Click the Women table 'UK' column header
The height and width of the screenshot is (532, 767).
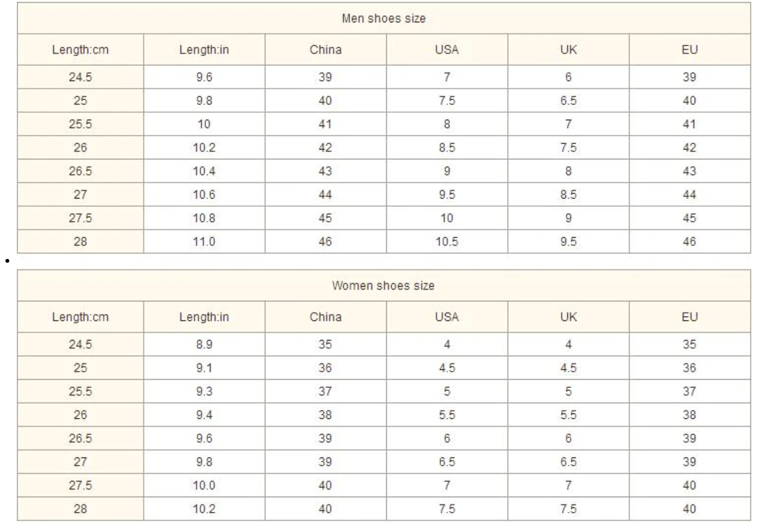click(x=568, y=317)
